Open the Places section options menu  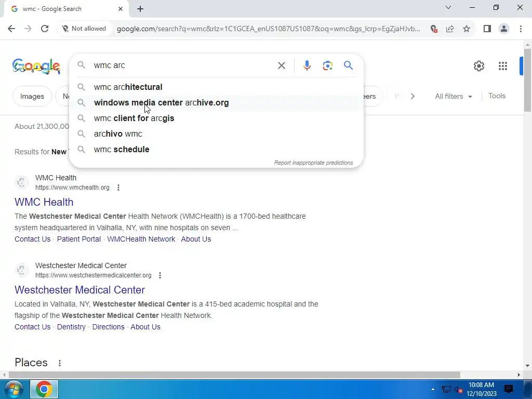coord(60,363)
